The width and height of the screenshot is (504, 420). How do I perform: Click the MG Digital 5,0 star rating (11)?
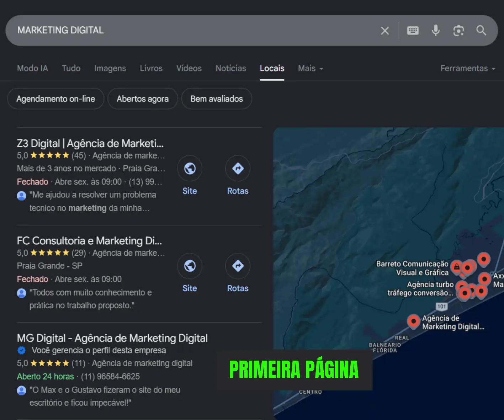click(x=51, y=363)
